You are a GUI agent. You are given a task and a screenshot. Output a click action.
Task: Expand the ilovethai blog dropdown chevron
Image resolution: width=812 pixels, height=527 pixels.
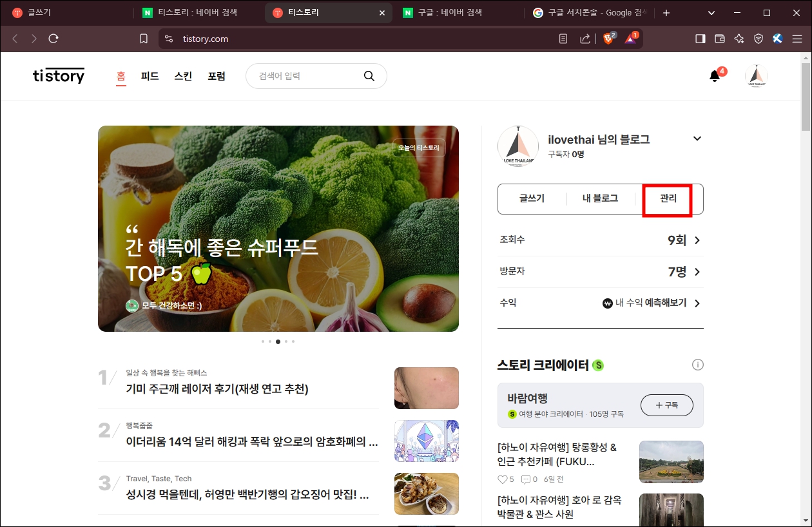point(697,139)
